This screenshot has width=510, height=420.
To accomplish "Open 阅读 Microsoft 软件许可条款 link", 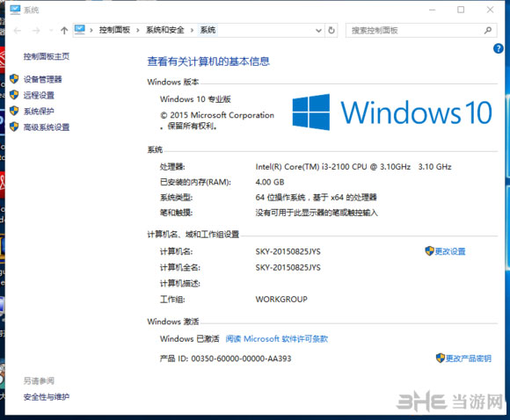I will point(277,339).
